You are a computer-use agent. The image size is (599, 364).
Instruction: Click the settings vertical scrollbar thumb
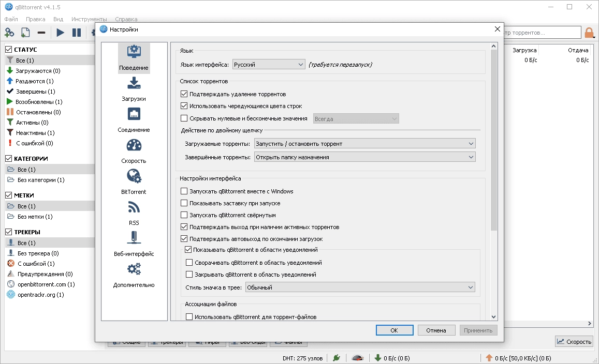point(493,140)
